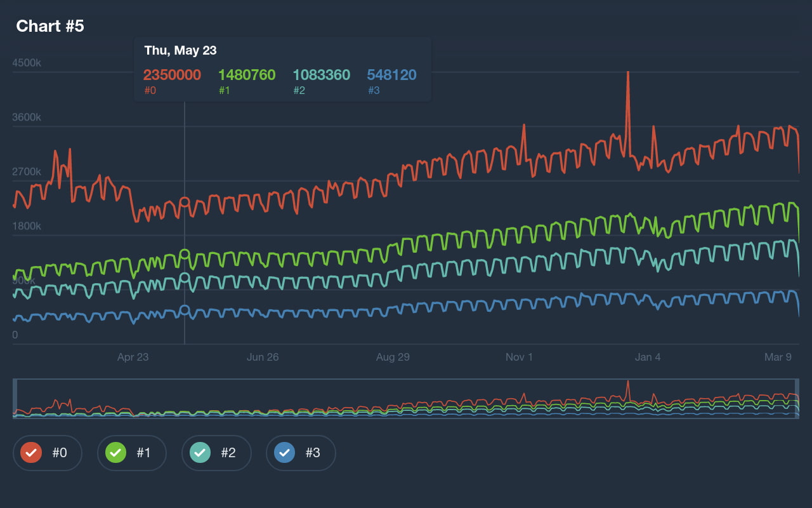Click the 'Mar 9' x-axis label
Image resolution: width=812 pixels, height=508 pixels.
778,358
